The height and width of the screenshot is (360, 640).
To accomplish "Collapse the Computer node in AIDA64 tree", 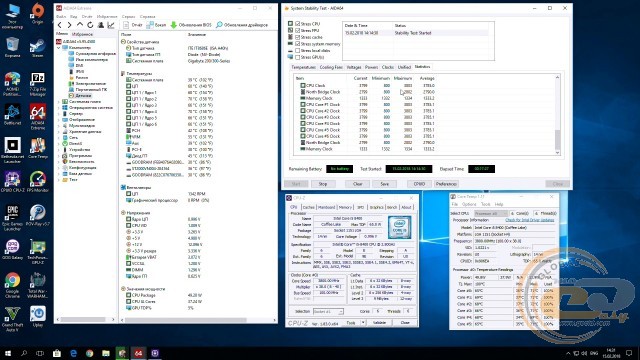I will pos(58,48).
